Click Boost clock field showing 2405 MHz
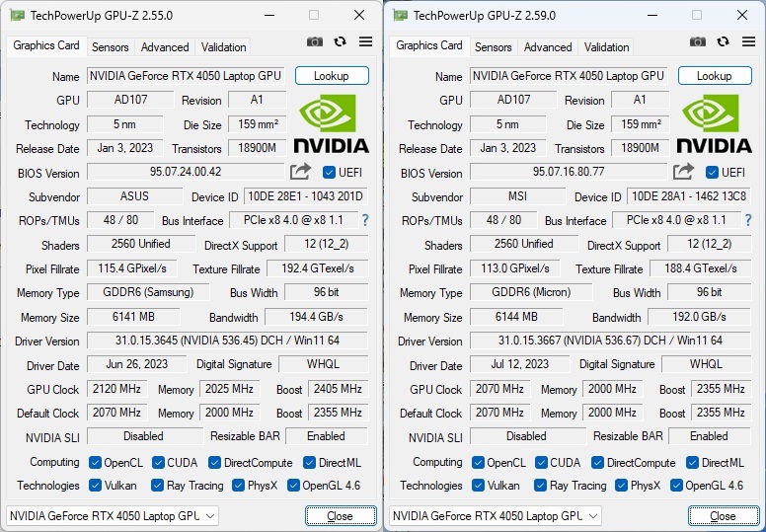This screenshot has width=766, height=532. [x=338, y=389]
